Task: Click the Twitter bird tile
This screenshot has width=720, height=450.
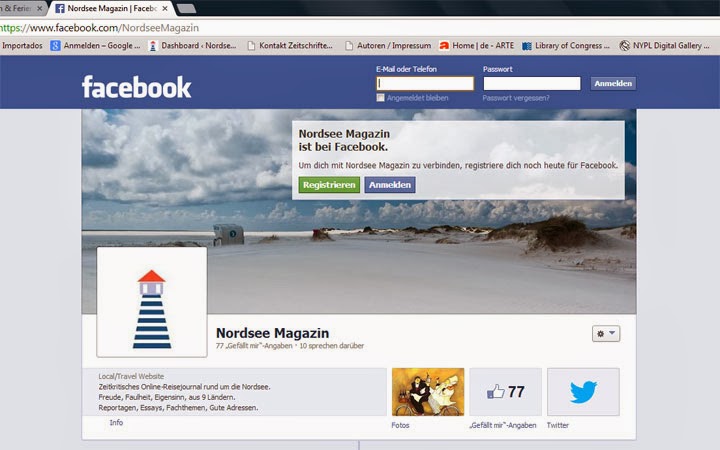Action: tap(583, 392)
